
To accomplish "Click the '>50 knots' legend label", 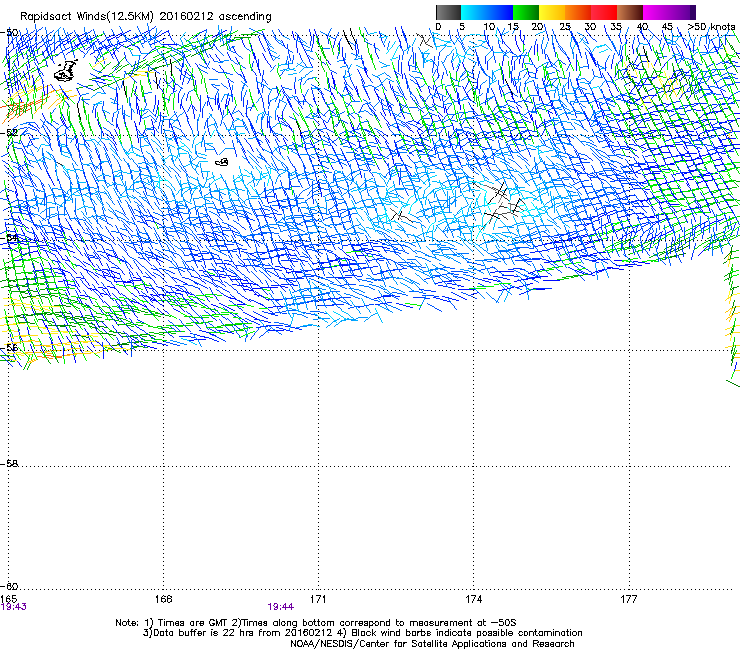I will click(x=711, y=27).
